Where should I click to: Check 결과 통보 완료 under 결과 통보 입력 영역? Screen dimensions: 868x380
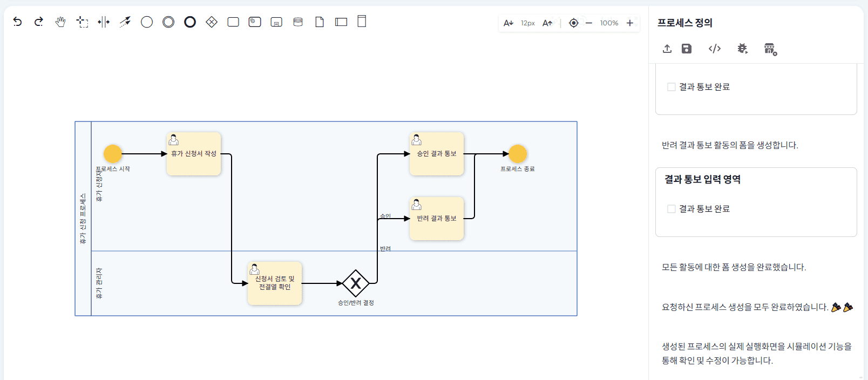pyautogui.click(x=672, y=209)
